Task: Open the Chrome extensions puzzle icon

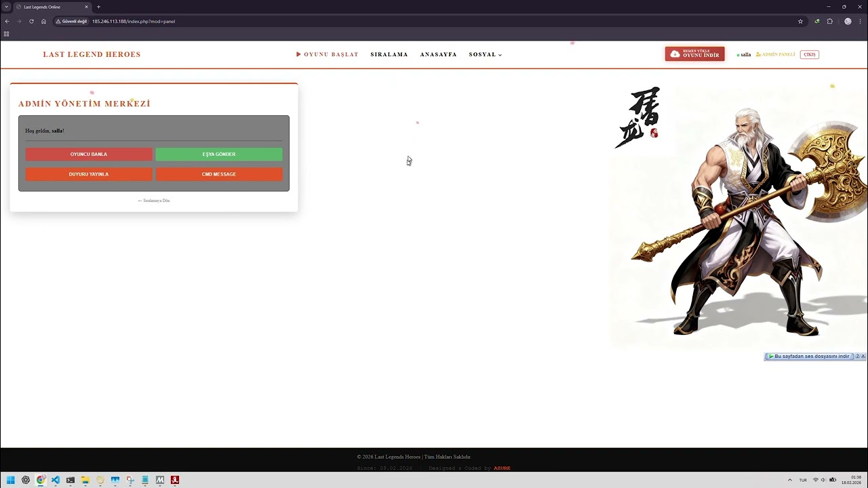Action: pyautogui.click(x=829, y=21)
